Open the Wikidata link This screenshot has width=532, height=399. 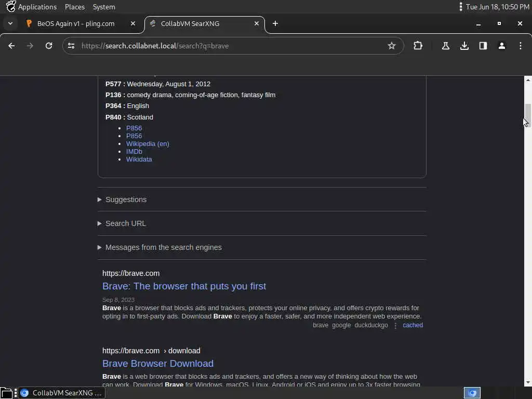pos(139,159)
